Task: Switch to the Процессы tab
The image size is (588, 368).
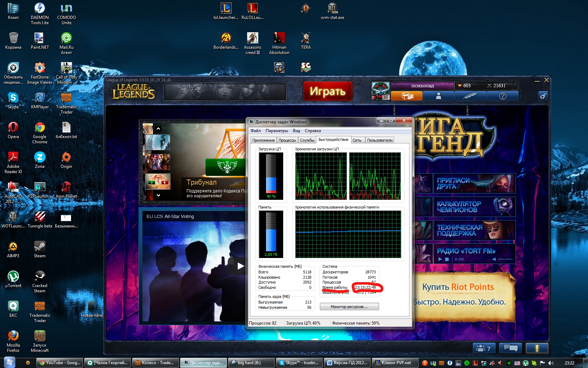Action: point(287,140)
